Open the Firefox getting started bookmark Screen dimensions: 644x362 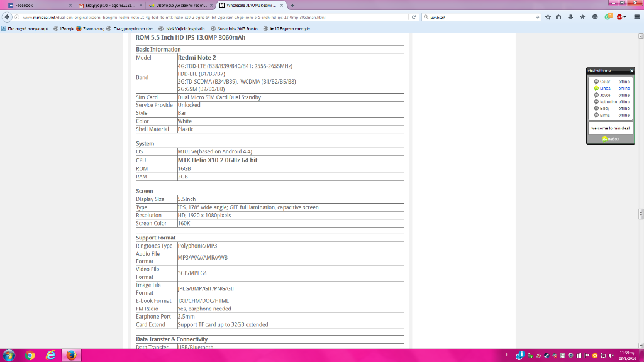tap(90, 29)
